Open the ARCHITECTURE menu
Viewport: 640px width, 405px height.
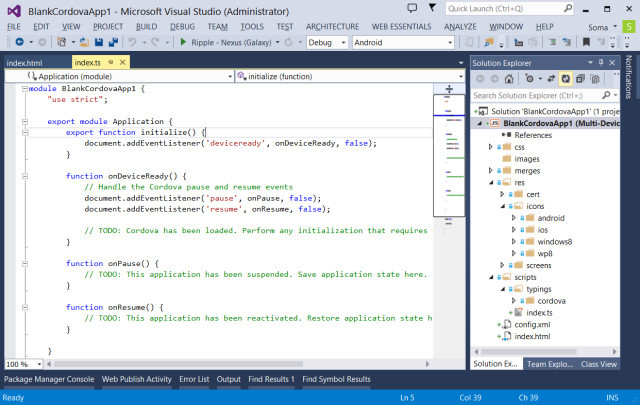click(x=332, y=27)
